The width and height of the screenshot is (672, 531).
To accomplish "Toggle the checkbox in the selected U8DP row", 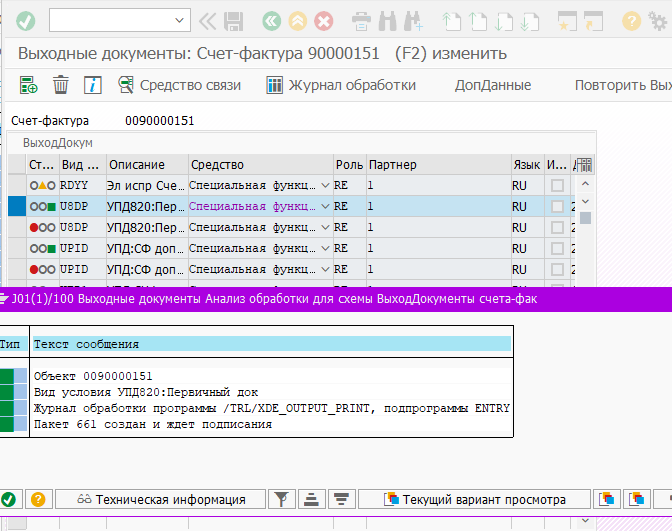I will pyautogui.click(x=557, y=206).
